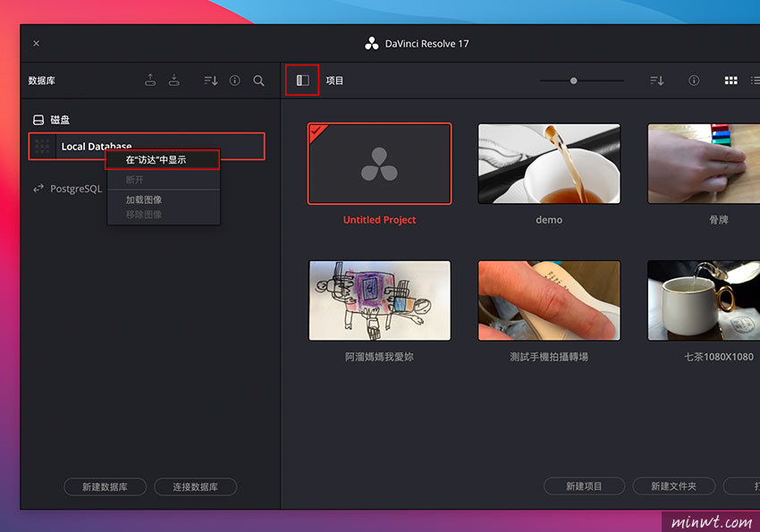Screen dimensions: 760x532
Task: Choose 在"访达"中显示 from context menu
Action: click(163, 160)
